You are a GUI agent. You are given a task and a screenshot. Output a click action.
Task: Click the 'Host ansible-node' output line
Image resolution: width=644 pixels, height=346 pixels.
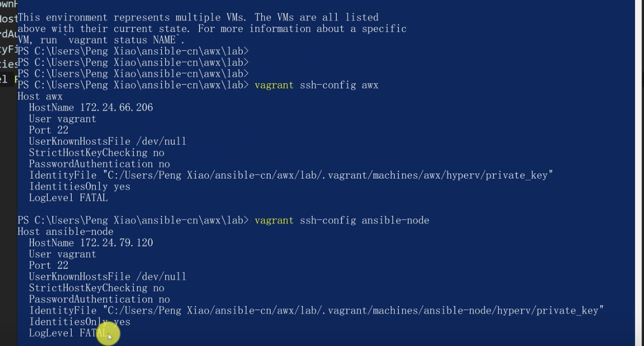(x=65, y=232)
